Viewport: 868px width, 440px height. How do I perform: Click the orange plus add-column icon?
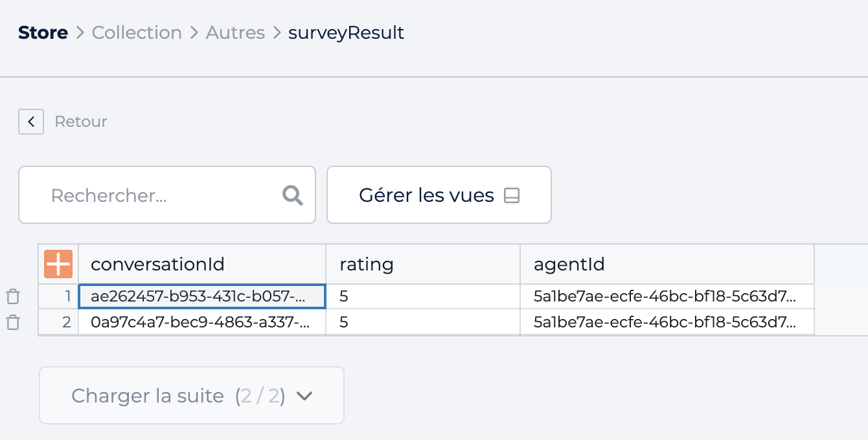point(58,264)
